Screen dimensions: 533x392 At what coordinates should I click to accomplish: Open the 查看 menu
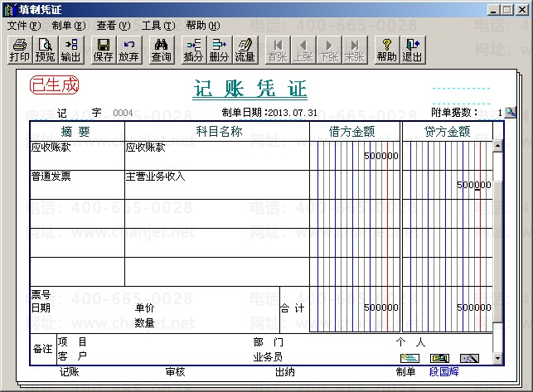click(114, 26)
